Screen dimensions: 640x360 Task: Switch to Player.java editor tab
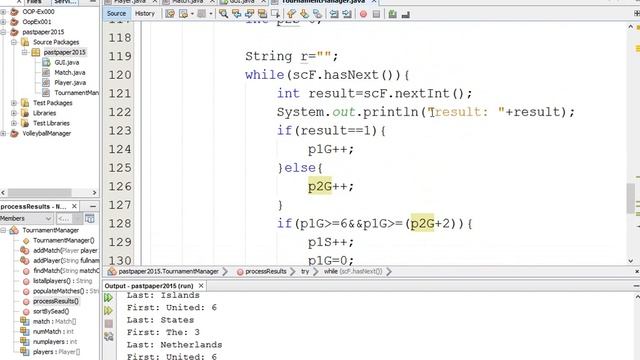click(x=129, y=2)
